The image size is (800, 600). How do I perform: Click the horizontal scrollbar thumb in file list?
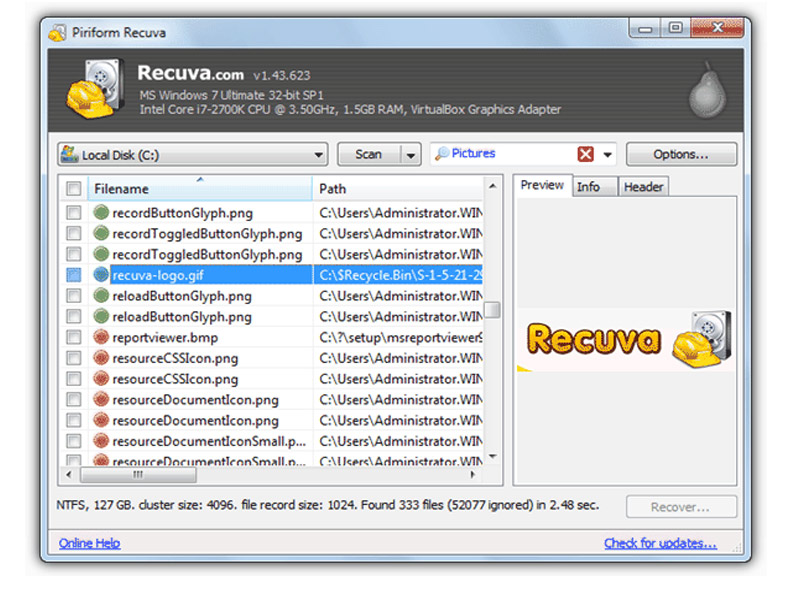(x=138, y=475)
